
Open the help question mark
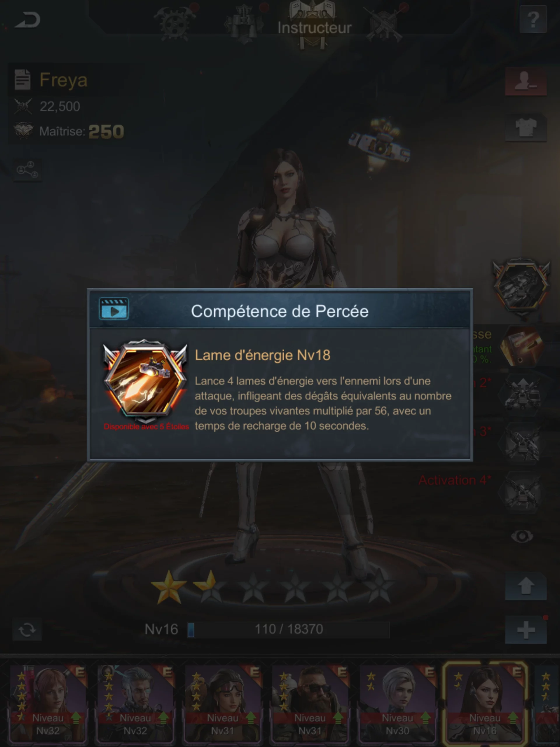coord(533,20)
